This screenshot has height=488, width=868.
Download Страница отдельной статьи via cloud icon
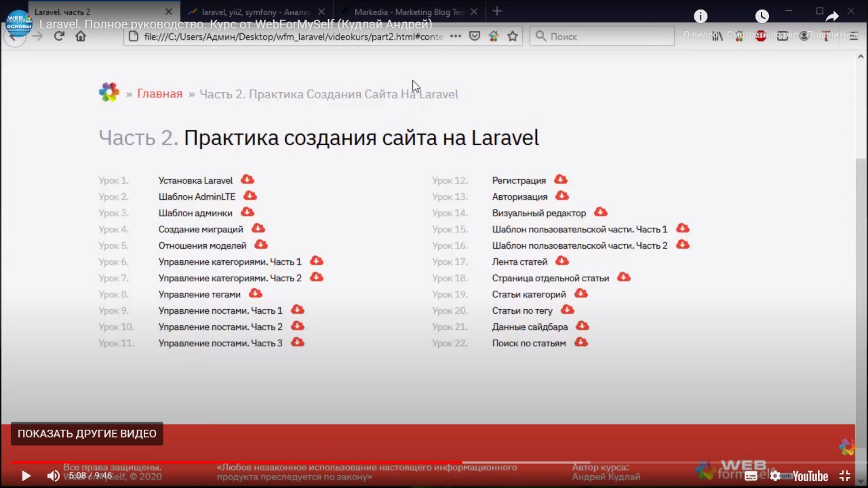pyautogui.click(x=624, y=277)
